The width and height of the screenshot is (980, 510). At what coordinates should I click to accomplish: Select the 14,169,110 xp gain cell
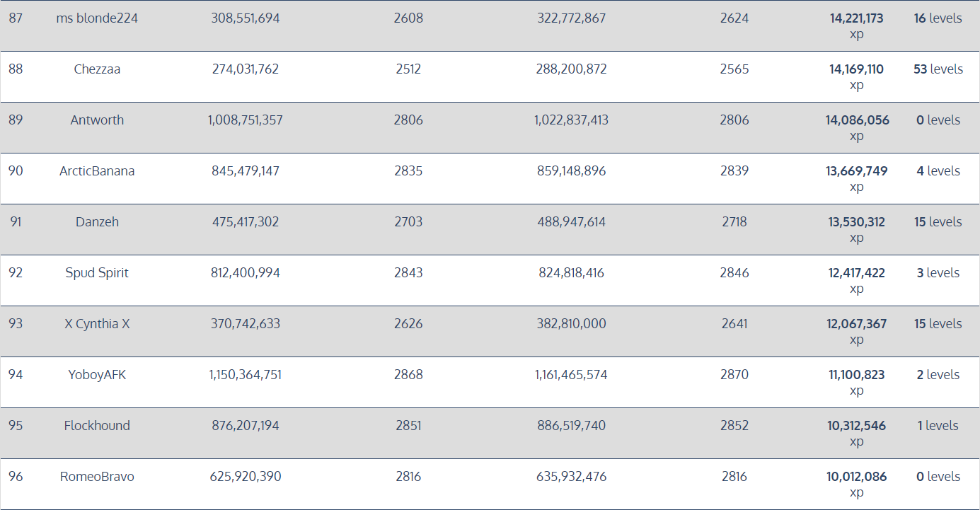click(x=856, y=76)
